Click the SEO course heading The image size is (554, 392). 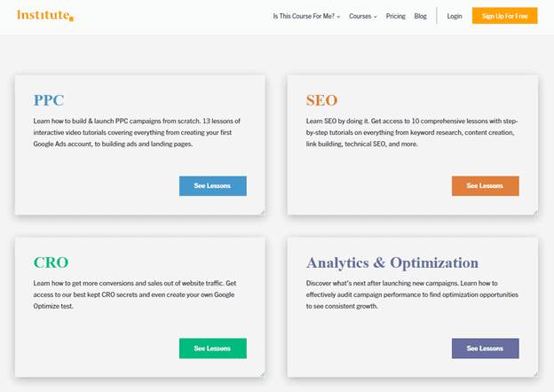point(321,100)
